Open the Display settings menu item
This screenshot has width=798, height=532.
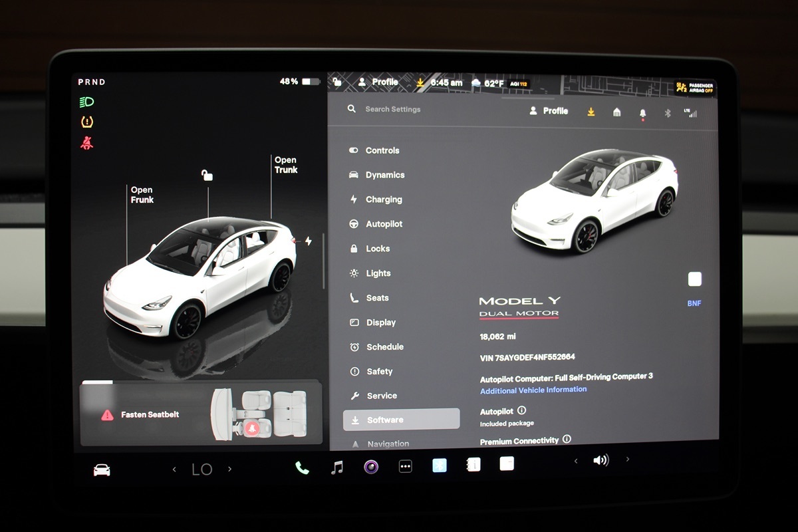point(380,323)
